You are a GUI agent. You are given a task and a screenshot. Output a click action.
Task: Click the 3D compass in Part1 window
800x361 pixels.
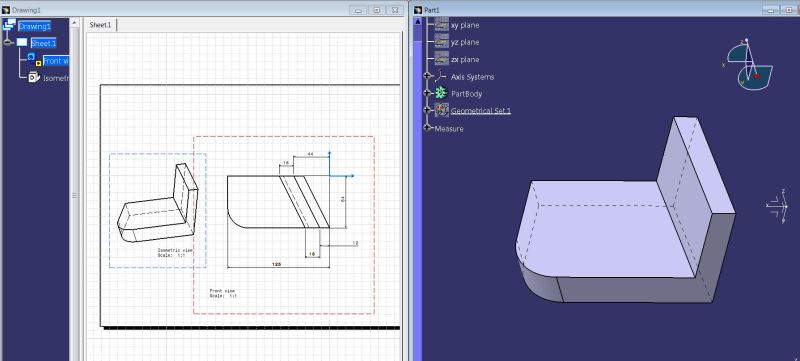[x=749, y=64]
